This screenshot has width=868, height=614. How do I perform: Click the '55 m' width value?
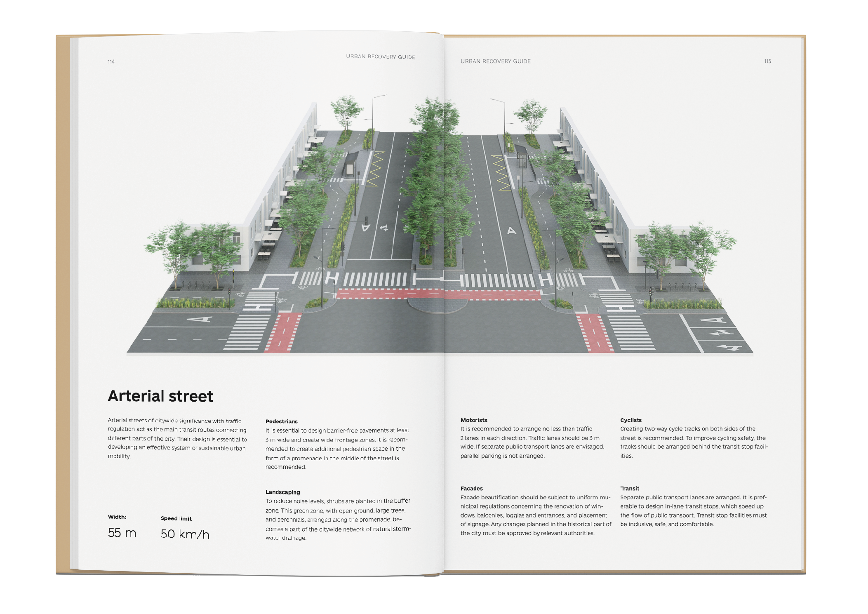(x=122, y=533)
